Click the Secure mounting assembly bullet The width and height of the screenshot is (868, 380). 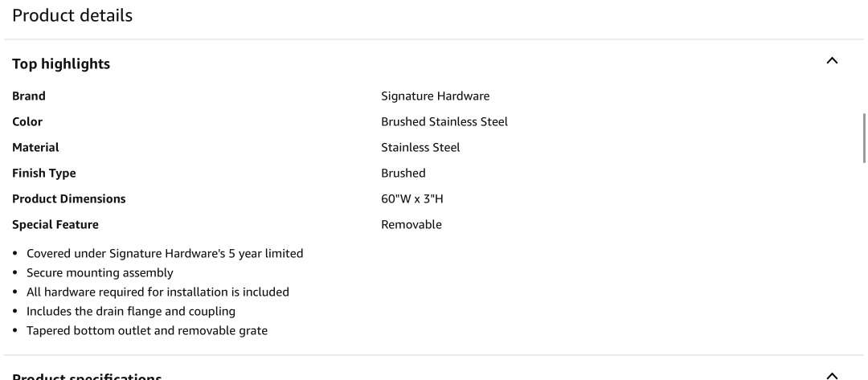pos(100,272)
